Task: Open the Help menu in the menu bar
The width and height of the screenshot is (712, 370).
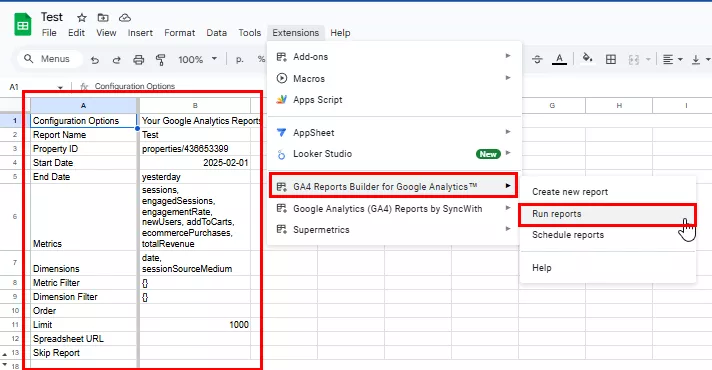Action: point(340,33)
